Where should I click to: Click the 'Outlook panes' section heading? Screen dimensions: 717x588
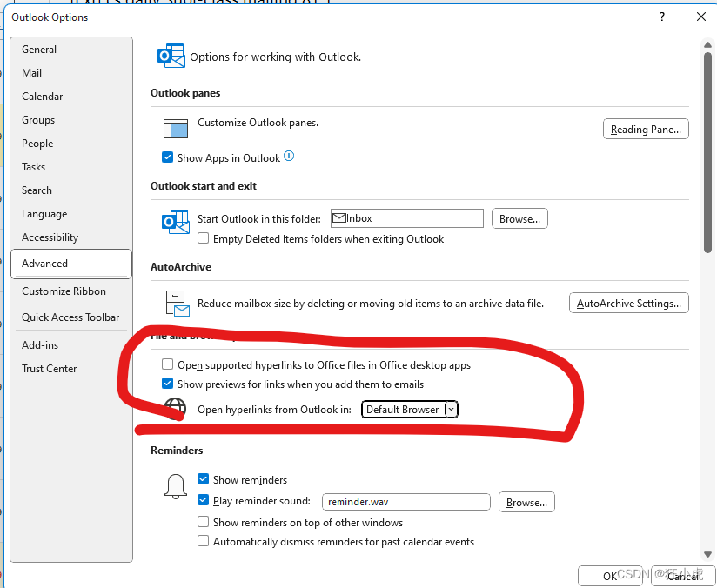(185, 93)
